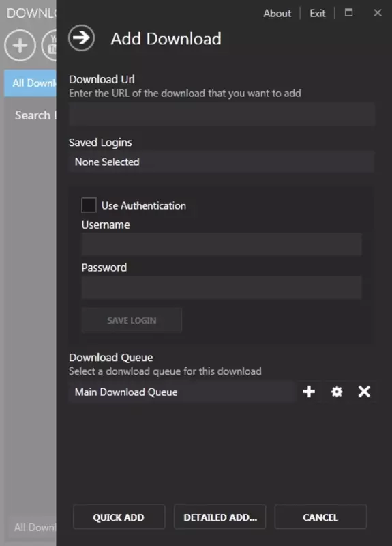Close the window with top-right X
392x546 pixels.
pos(378,13)
